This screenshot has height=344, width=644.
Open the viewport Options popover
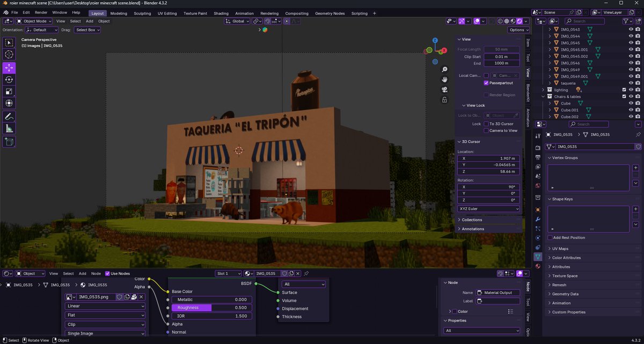(519, 30)
